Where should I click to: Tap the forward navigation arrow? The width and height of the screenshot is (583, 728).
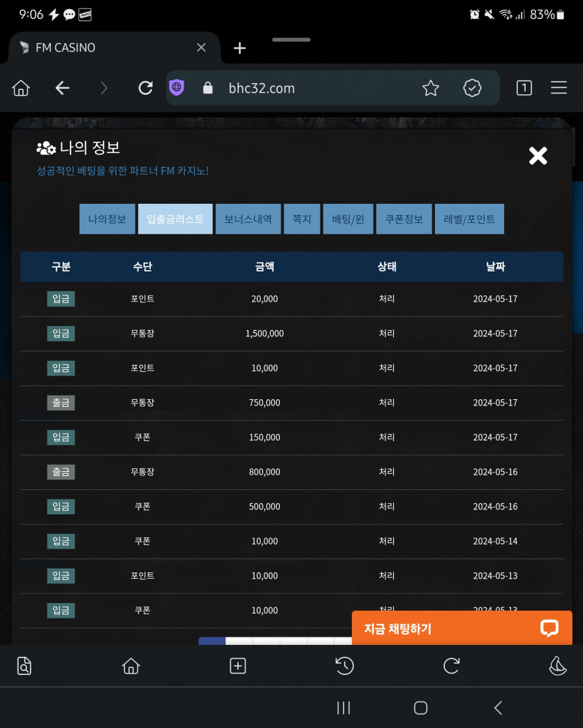103,88
